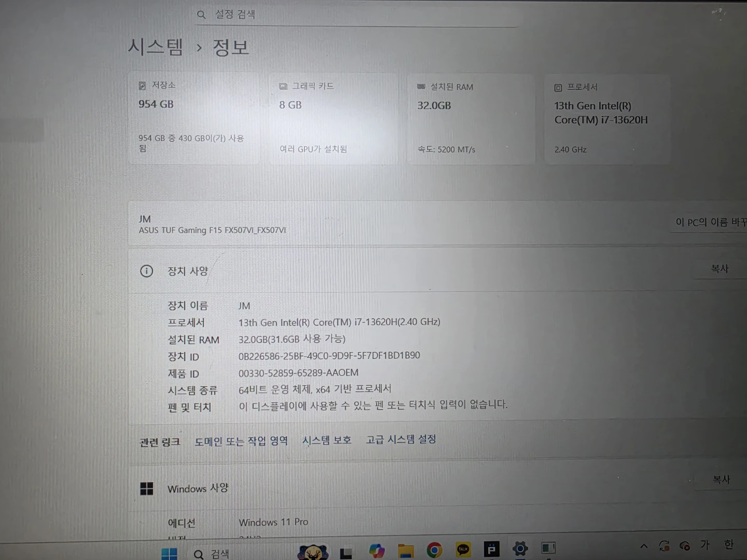
Task: Click the '64비트 운영 체제, x64 기반 프로세서' value
Action: coord(315,389)
